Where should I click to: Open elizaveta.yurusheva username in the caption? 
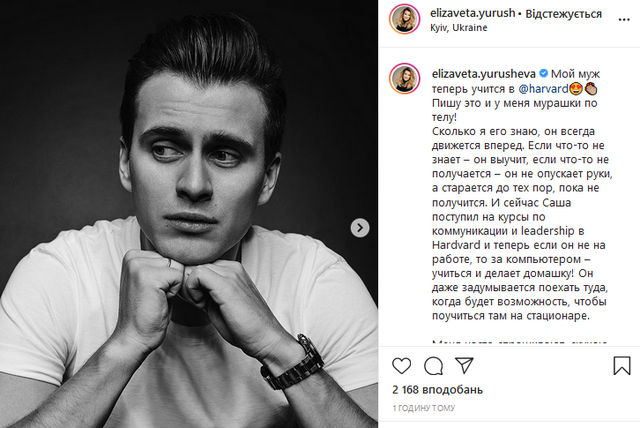(x=483, y=74)
